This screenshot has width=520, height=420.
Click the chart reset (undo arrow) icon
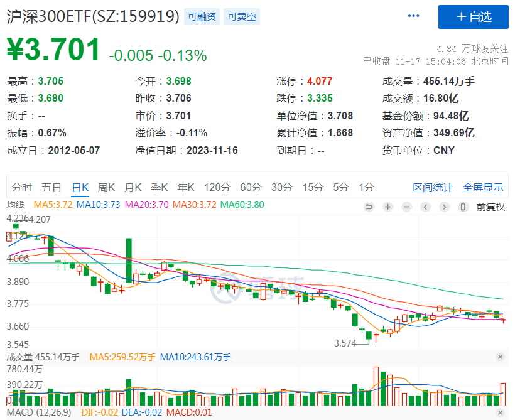tap(369, 207)
